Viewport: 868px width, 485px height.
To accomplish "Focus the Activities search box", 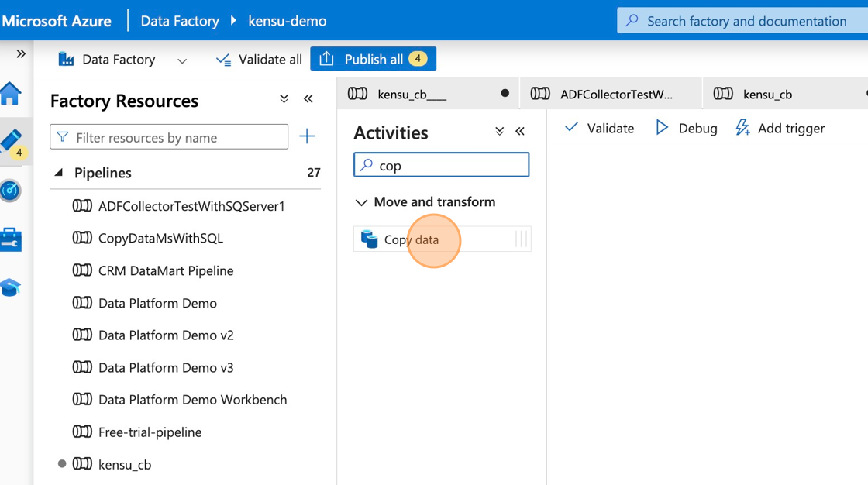I will 441,165.
